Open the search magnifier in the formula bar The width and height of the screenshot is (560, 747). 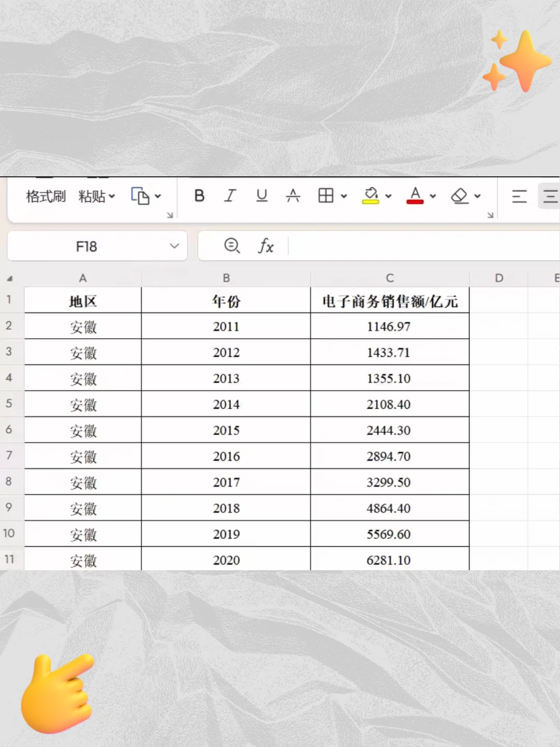coord(232,246)
